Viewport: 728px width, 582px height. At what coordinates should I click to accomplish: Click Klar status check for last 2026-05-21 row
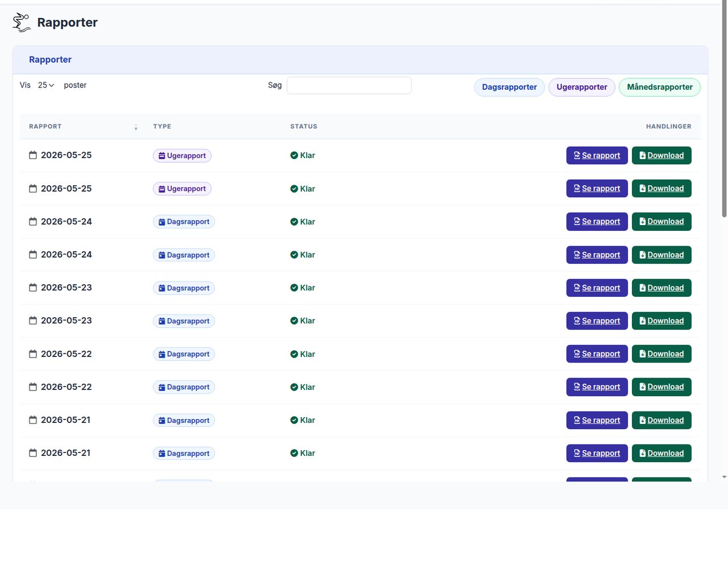[x=294, y=453]
